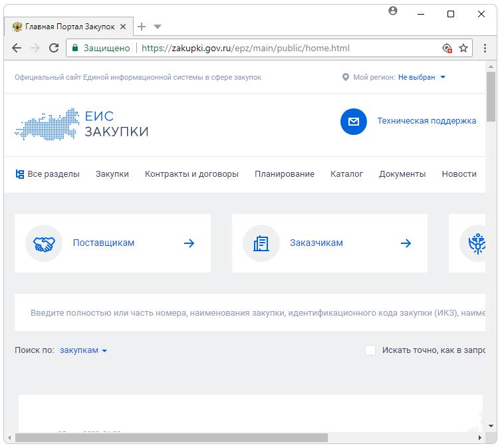Reload the page with the refresh icon
Image resolution: width=500 pixels, height=448 pixels.
pyautogui.click(x=54, y=48)
